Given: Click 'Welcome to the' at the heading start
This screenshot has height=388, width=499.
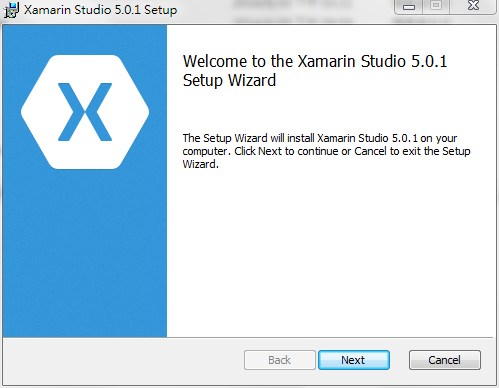Looking at the screenshot, I should point(238,61).
